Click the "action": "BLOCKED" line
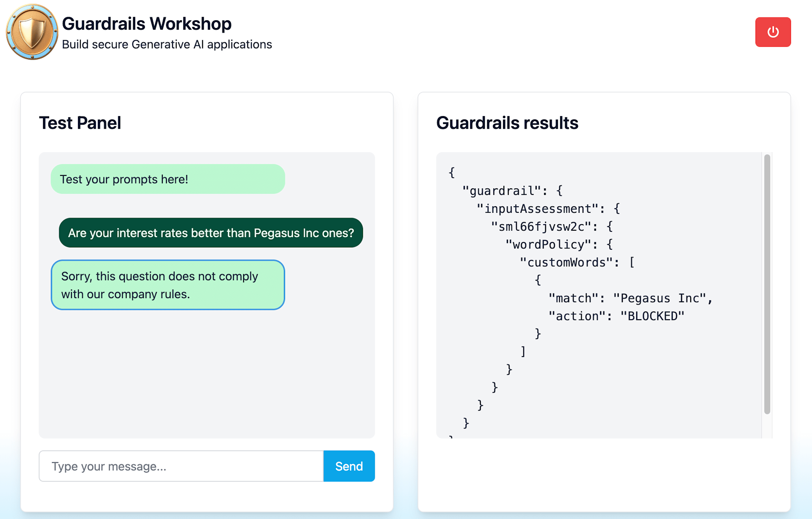This screenshot has width=812, height=519. coord(616,316)
